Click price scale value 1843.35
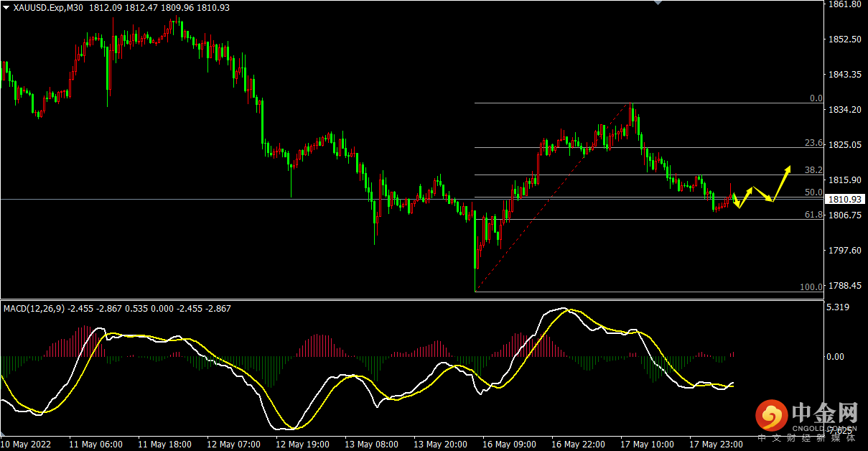Screen dimensions: 868x451 (844, 74)
